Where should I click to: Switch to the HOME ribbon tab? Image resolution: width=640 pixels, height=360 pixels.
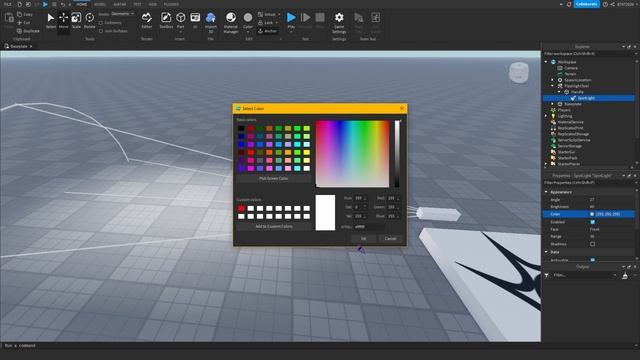tap(82, 4)
